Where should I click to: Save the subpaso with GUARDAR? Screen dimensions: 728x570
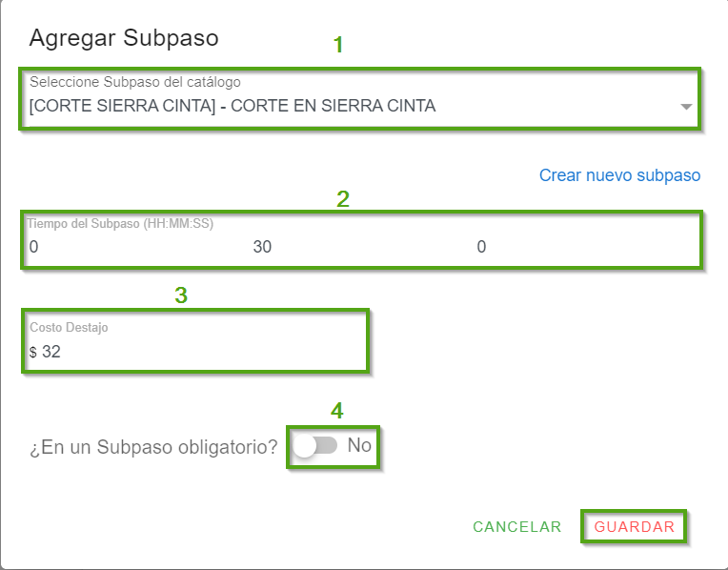(634, 527)
